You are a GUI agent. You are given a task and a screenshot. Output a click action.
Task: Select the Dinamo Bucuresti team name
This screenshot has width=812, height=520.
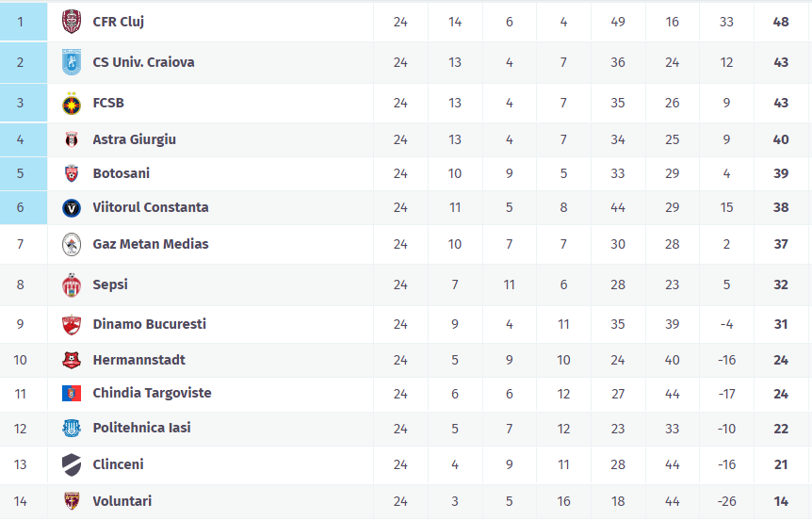click(149, 324)
